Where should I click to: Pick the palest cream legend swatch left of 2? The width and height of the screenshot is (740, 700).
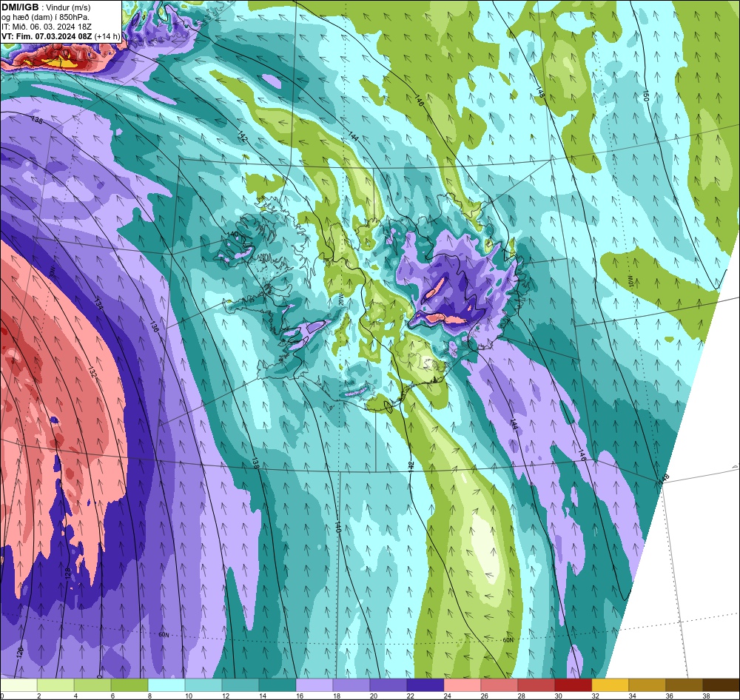pyautogui.click(x=18, y=685)
